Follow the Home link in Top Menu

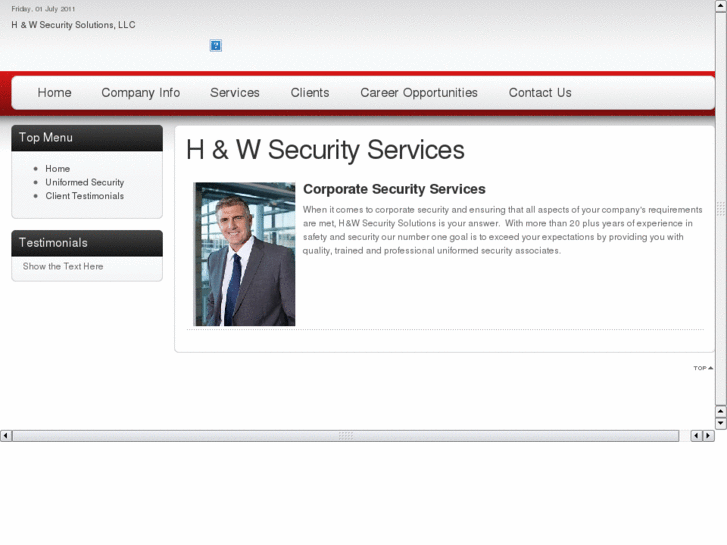click(57, 169)
